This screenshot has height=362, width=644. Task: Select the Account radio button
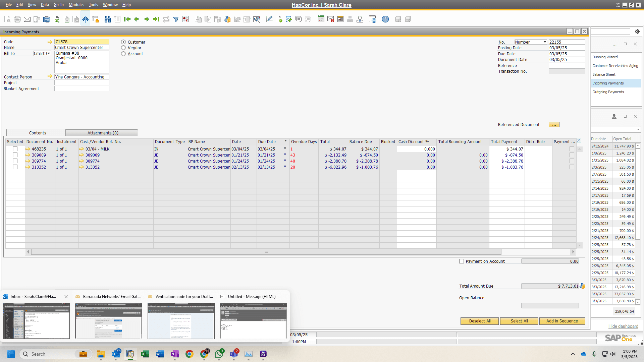[123, 54]
